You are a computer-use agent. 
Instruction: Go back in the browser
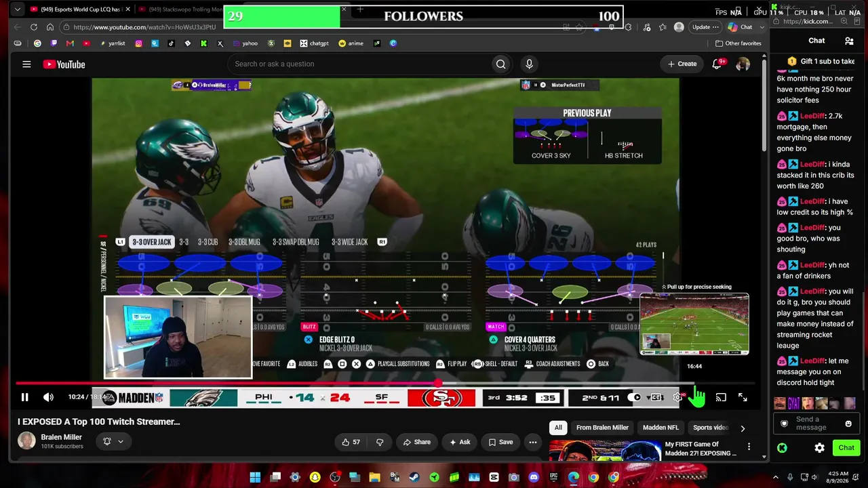(x=17, y=27)
